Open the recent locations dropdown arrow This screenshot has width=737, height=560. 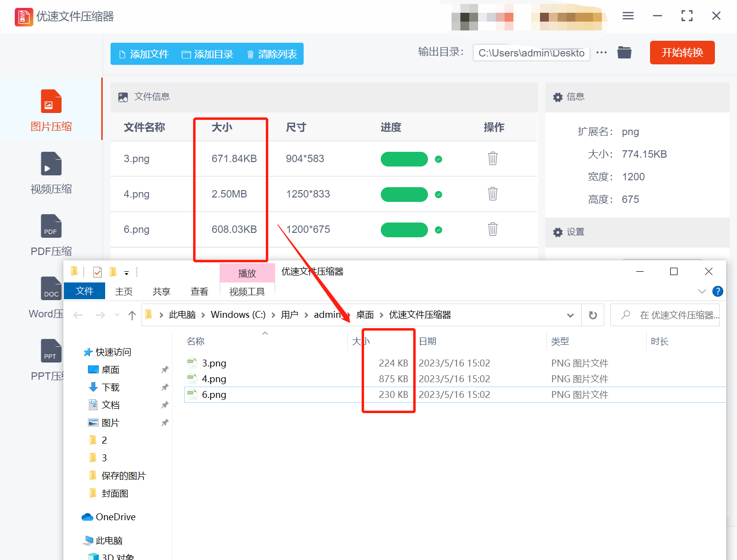pyautogui.click(x=117, y=315)
